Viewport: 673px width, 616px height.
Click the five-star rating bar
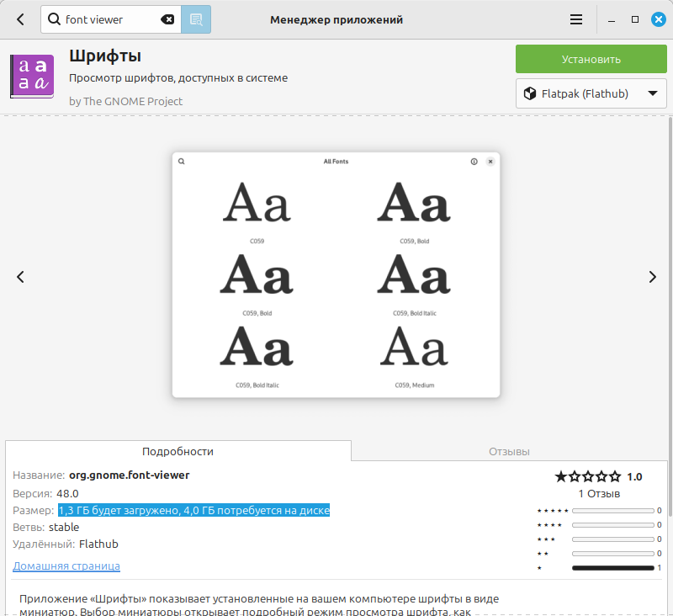pos(612,511)
